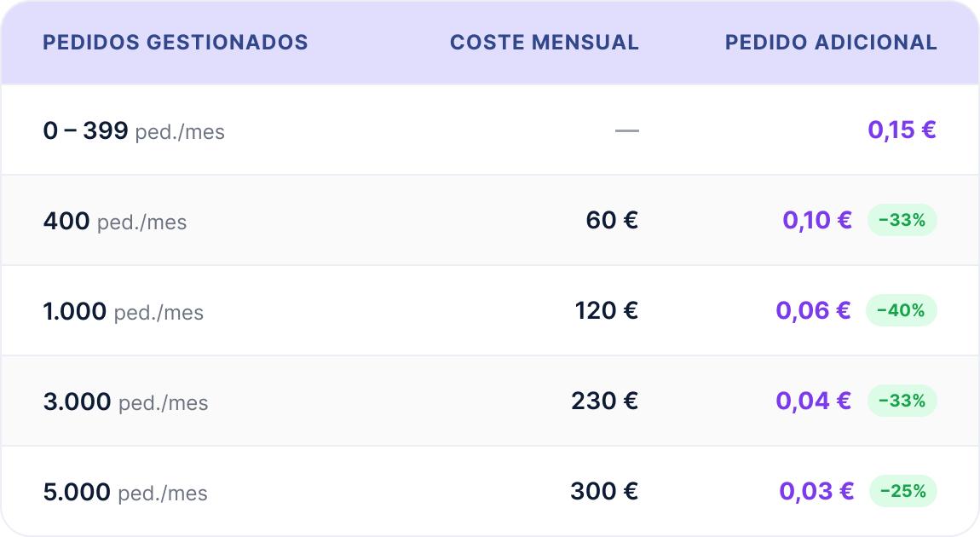Click the -33% badge beside 0,04 €
This screenshot has height=537, width=980.
pyautogui.click(x=902, y=401)
